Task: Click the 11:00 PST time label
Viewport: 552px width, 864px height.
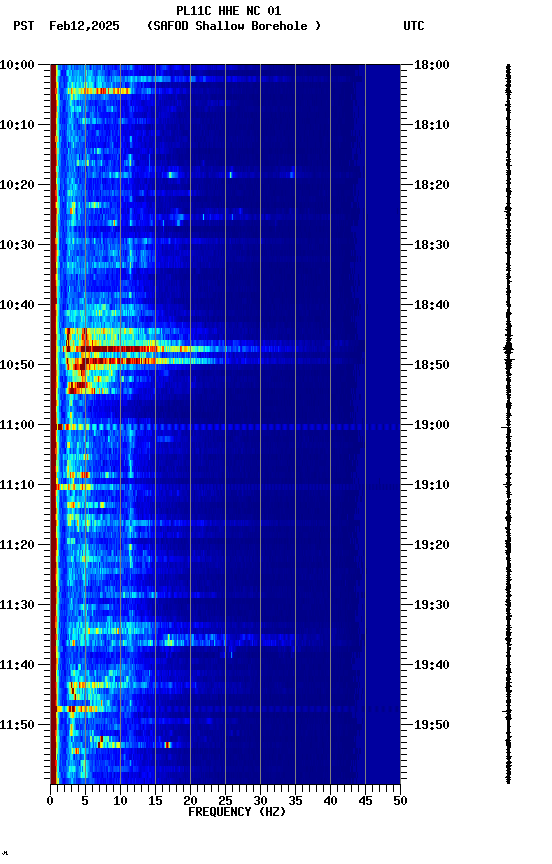Action: [17, 425]
